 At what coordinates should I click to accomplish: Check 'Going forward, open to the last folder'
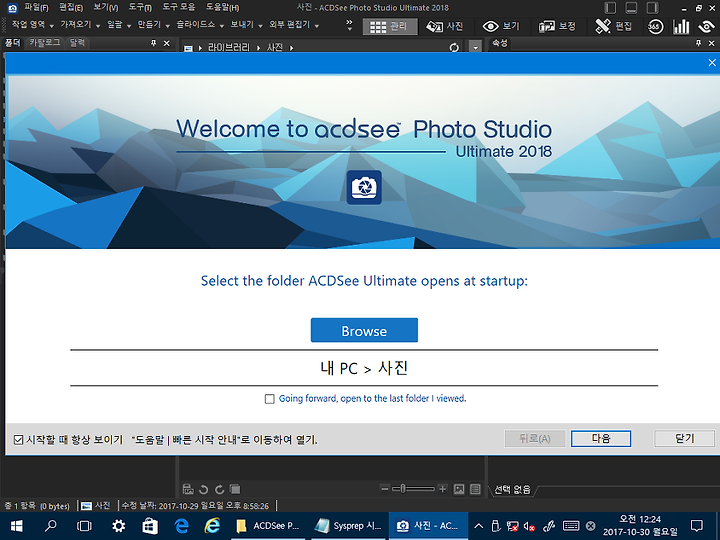pos(270,399)
